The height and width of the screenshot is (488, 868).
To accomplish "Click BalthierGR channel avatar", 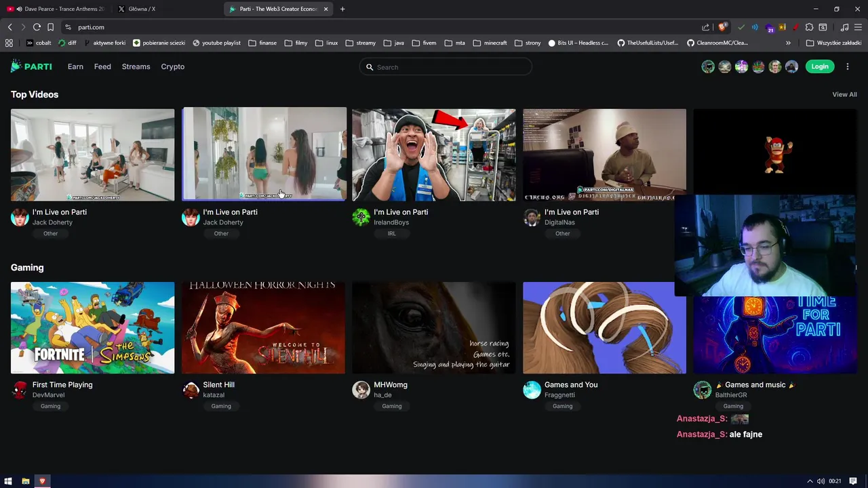I will pos(702,390).
